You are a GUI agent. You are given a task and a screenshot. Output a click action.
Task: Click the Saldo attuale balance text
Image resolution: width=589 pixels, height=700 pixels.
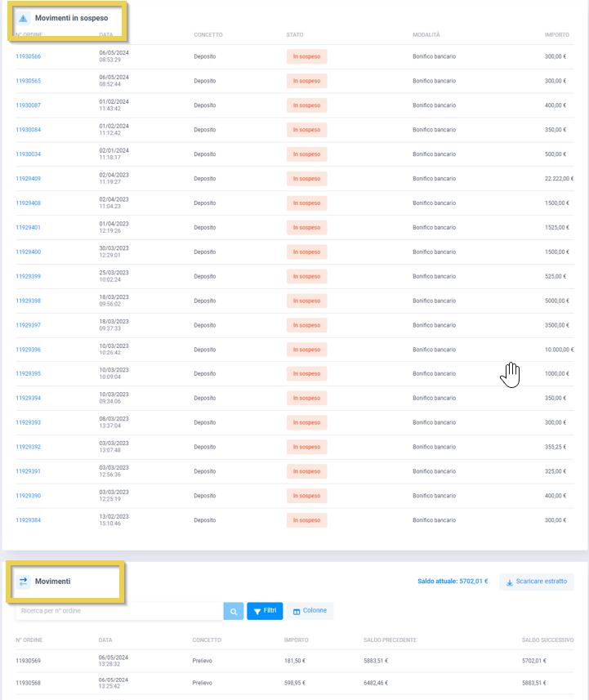coord(452,582)
